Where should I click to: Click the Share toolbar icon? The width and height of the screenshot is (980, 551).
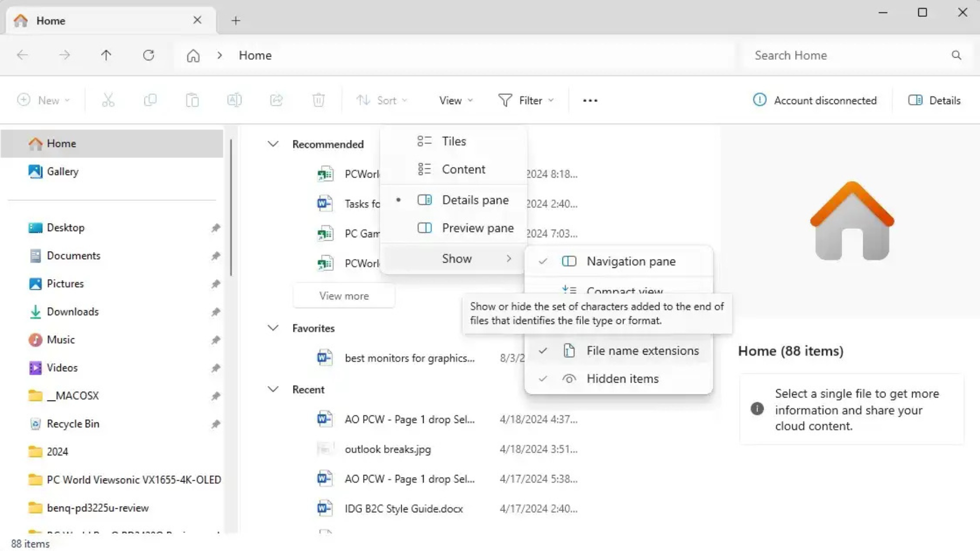276,100
